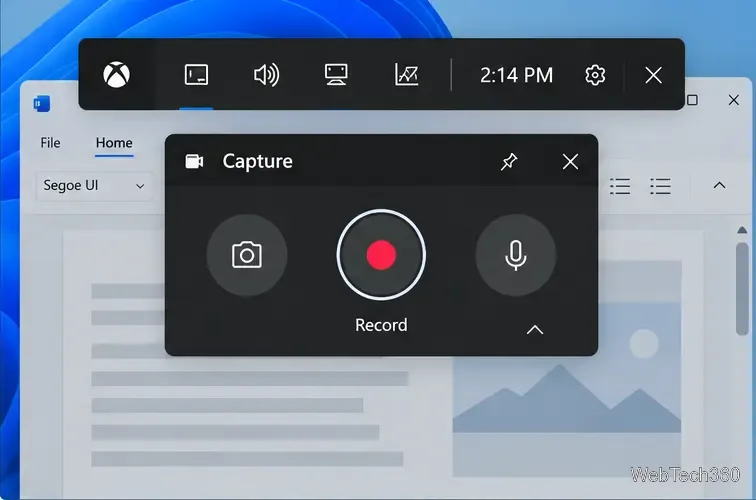Click the app icon in the document window title bar

click(42, 103)
